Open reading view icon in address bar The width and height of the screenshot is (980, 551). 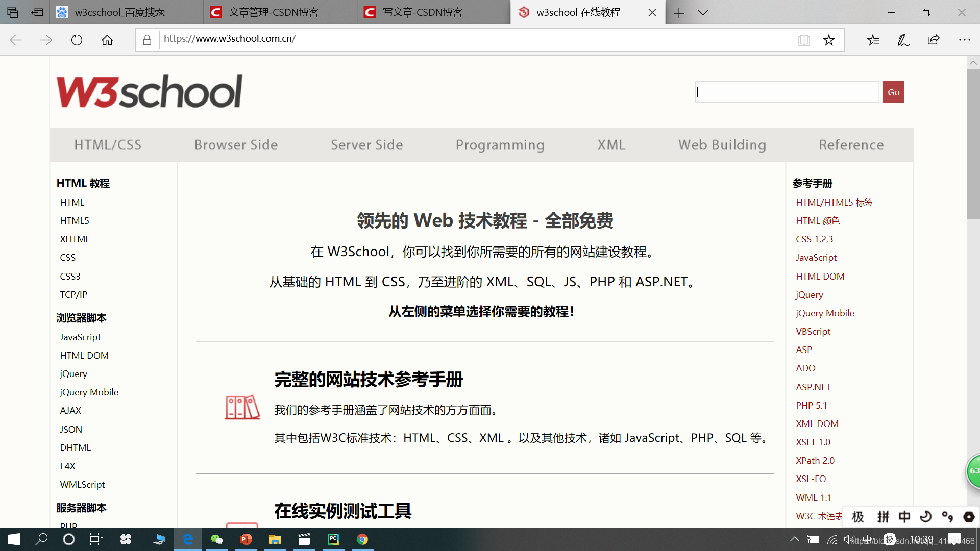804,40
